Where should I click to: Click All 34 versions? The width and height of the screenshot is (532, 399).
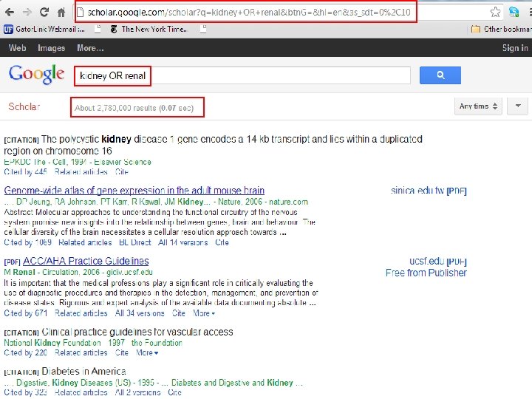pyautogui.click(x=140, y=313)
